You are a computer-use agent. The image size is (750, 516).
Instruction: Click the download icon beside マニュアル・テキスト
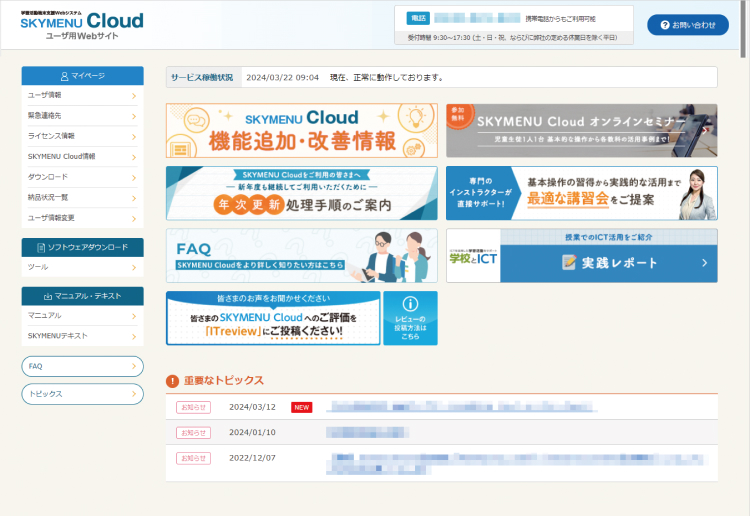(48, 296)
